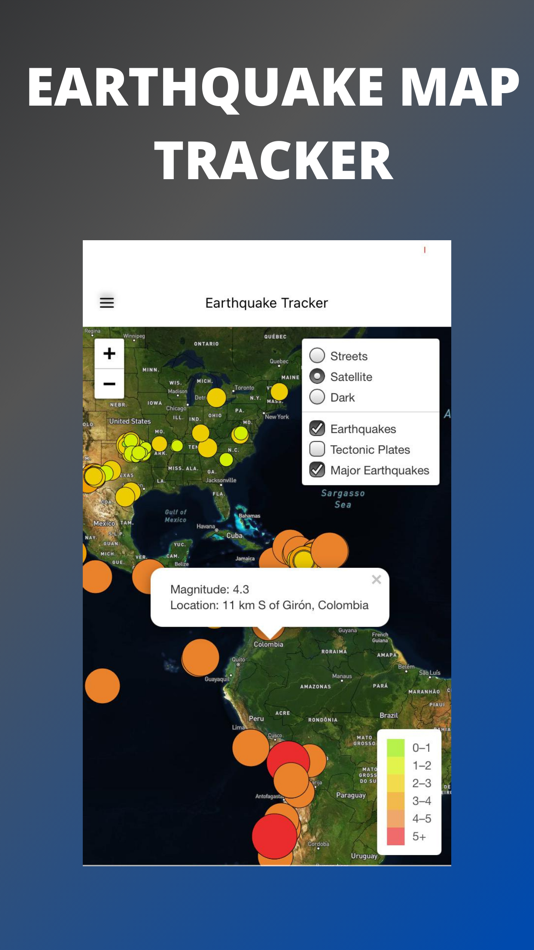Screen dimensions: 534x950
Task: Click the 1–2 legend color swatch
Action: click(x=395, y=765)
